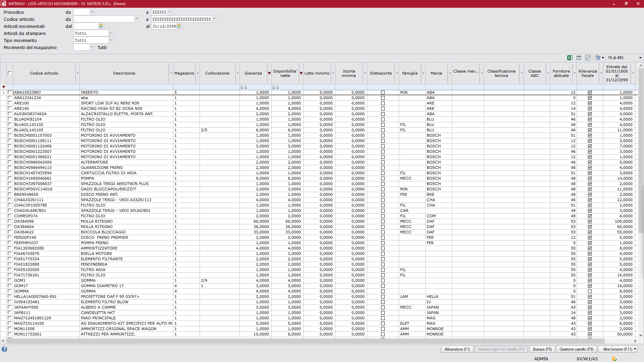
Task: Click the horizontal scrollbar right arrow
Action: 635,341
